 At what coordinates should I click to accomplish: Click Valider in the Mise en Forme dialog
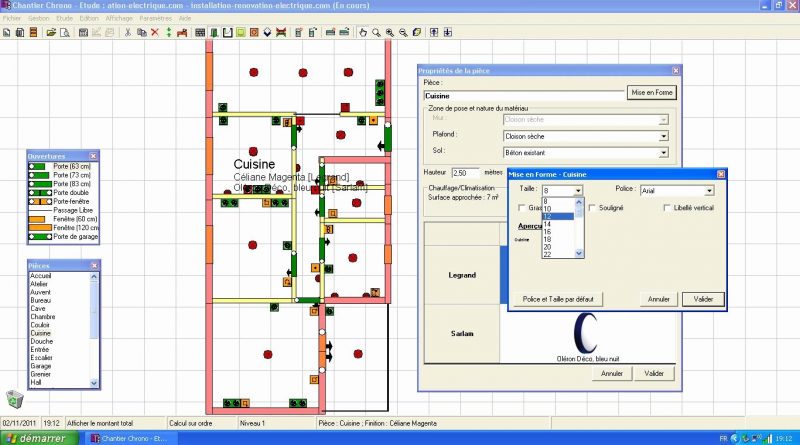(703, 299)
